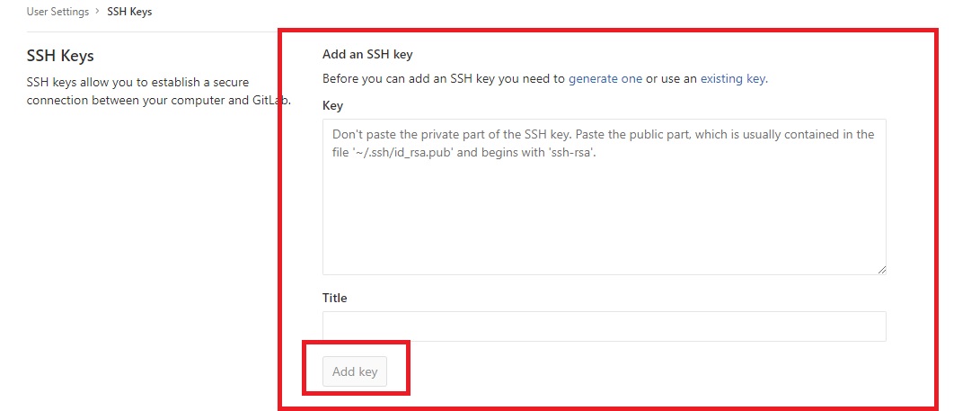This screenshot has height=411, width=980.
Task: Open the 'existing key' link
Action: pos(732,78)
